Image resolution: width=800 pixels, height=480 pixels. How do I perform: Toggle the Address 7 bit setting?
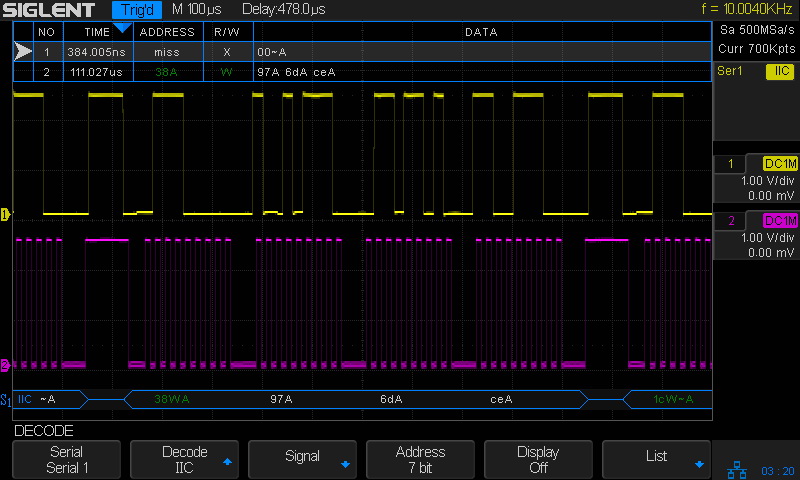(420, 460)
